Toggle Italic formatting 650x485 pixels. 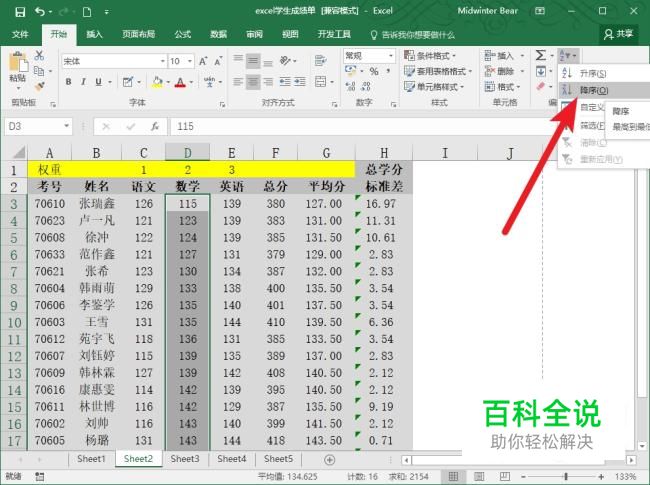click(x=83, y=82)
